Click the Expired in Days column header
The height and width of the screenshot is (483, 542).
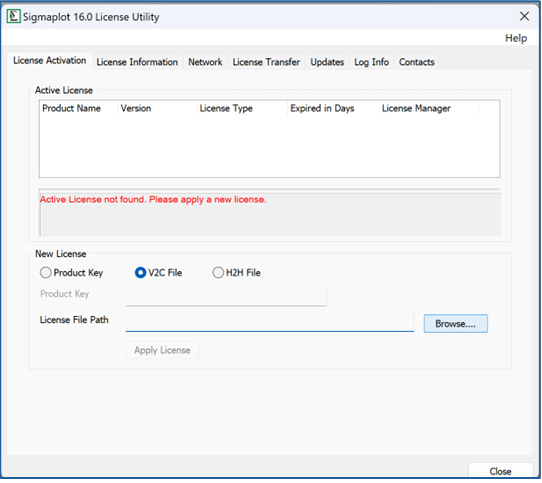pyautogui.click(x=322, y=108)
